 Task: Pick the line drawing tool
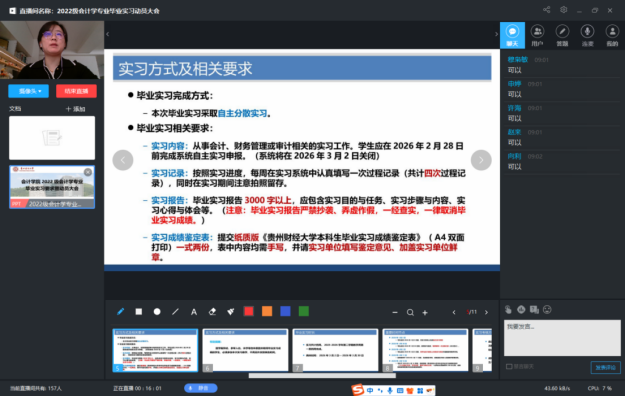(x=175, y=312)
